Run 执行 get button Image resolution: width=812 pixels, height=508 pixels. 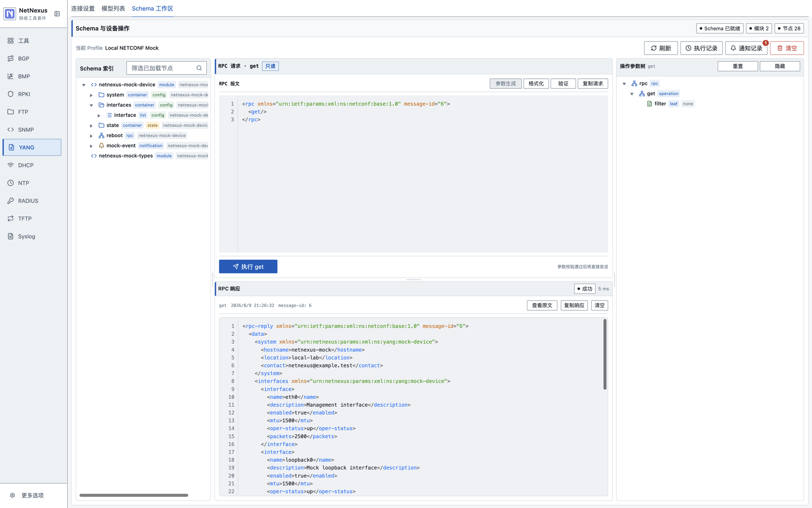pyautogui.click(x=248, y=267)
